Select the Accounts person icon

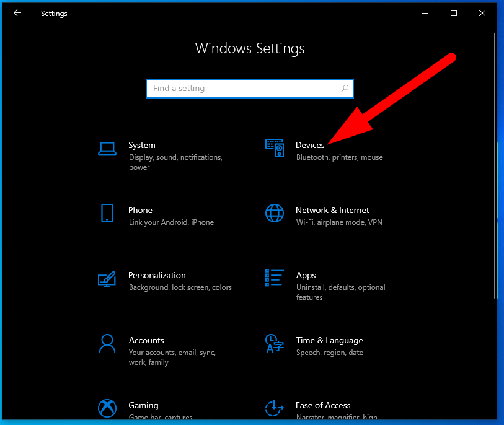[107, 343]
